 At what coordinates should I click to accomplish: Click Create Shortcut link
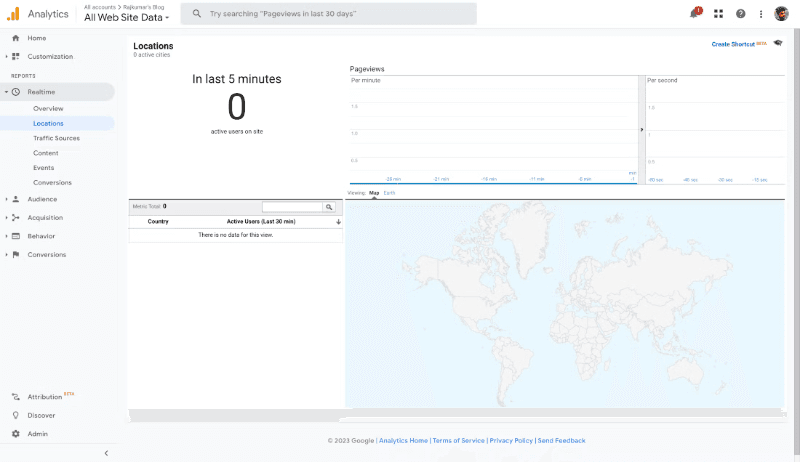[x=733, y=44]
